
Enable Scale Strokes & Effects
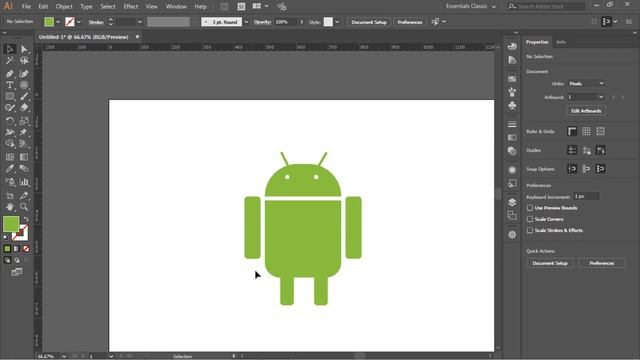tap(530, 230)
